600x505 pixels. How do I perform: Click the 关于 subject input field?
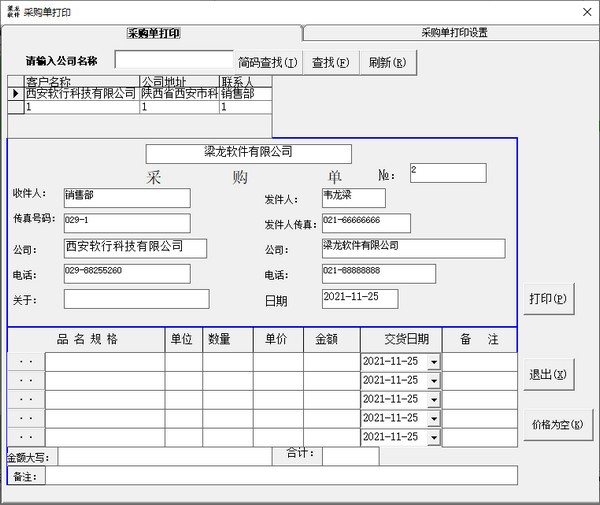coord(136,299)
